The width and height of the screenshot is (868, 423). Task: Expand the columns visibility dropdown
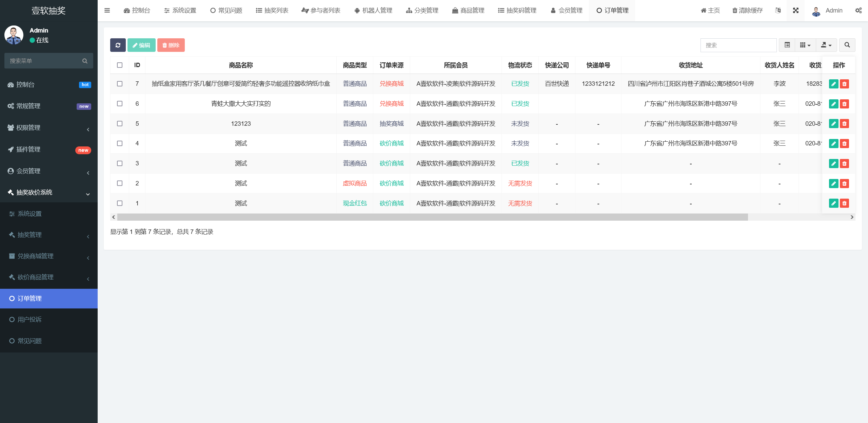805,45
